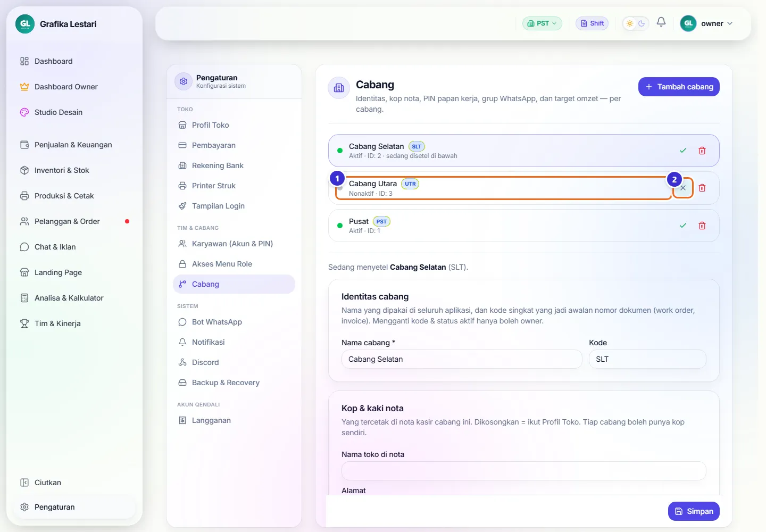
Task: Click the trash icon for Cabang Utara
Action: (x=702, y=188)
